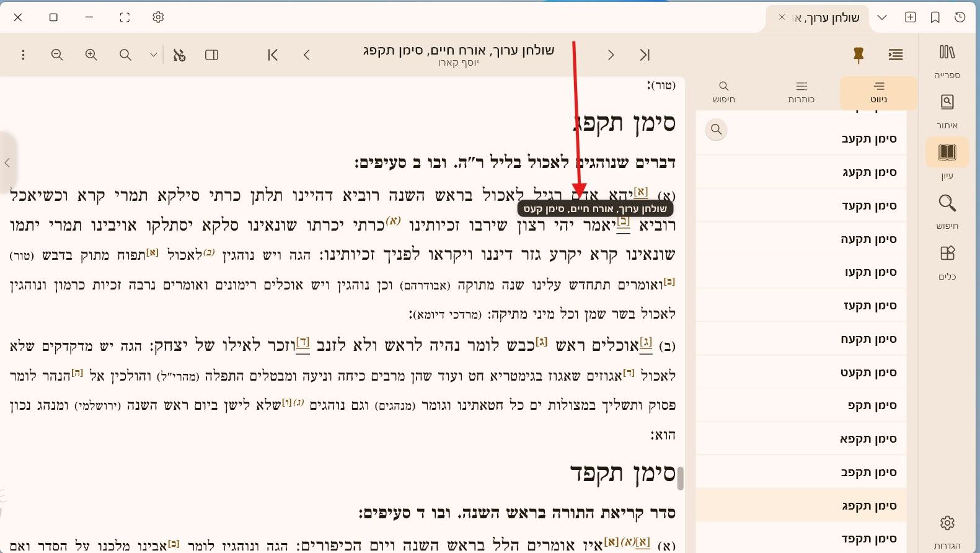Expand the collapsed left side panel handle
The image size is (980, 553).
click(7, 163)
